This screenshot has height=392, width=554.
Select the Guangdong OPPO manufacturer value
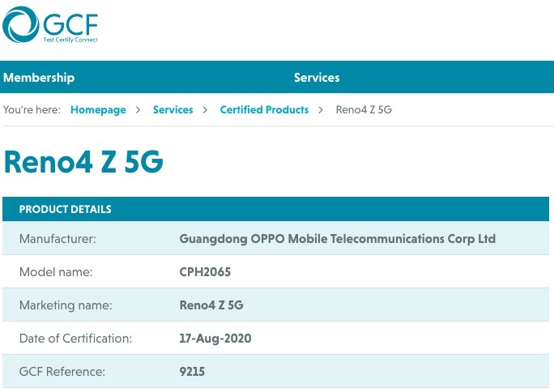(x=338, y=239)
